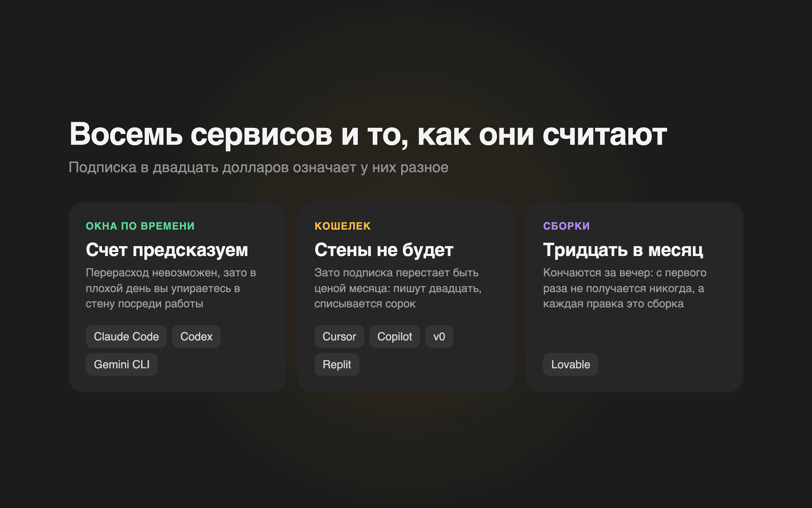The height and width of the screenshot is (508, 812).
Task: Click the subtitle 'Подписка в двадцать долларов означает у них разное'
Action: [258, 167]
